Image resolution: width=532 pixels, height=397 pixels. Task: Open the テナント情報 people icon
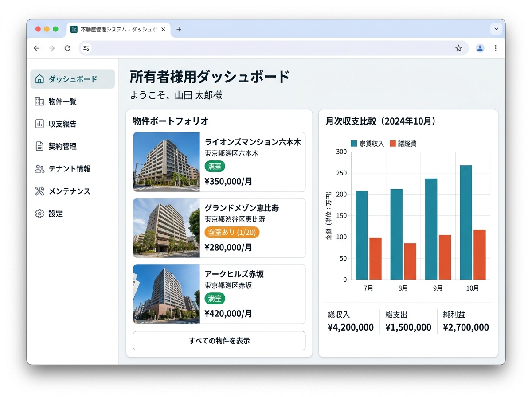click(39, 169)
